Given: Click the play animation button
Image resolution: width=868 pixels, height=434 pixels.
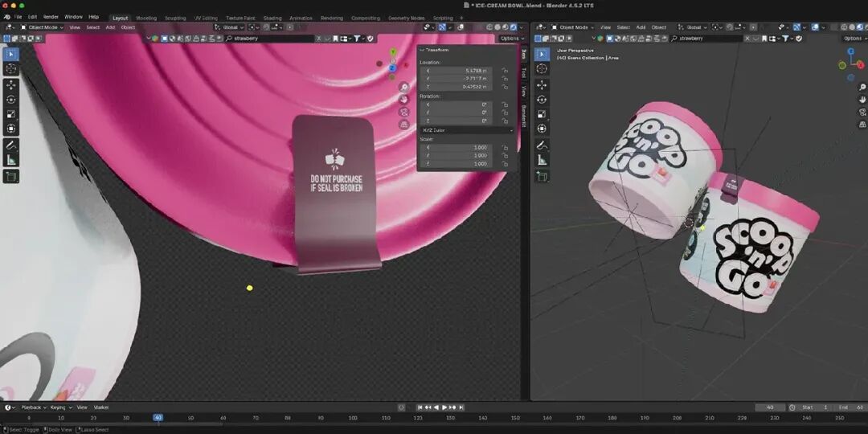Looking at the screenshot, I should click(444, 407).
